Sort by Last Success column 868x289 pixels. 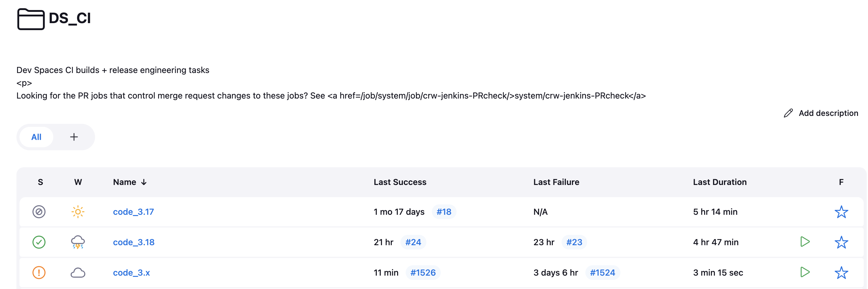[x=400, y=182]
